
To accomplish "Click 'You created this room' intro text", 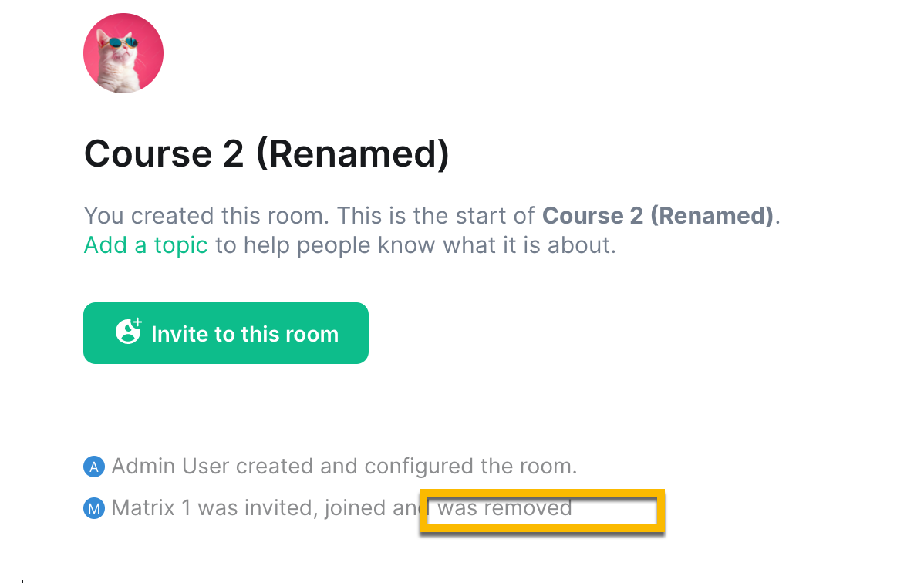I will click(x=206, y=216).
